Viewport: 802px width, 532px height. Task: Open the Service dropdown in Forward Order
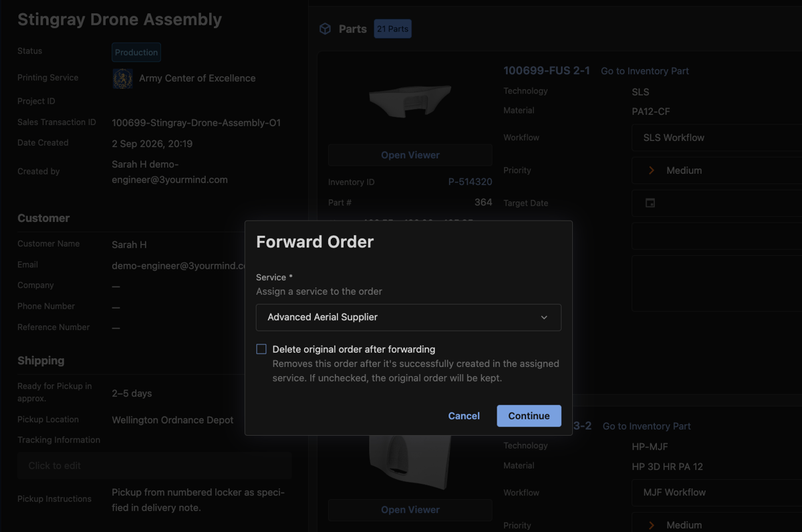(x=408, y=317)
